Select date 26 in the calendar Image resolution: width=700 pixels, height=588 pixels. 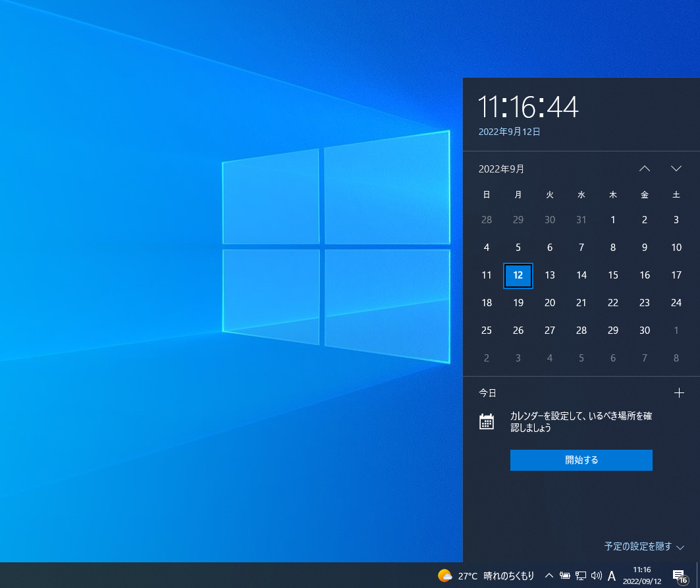click(x=518, y=331)
